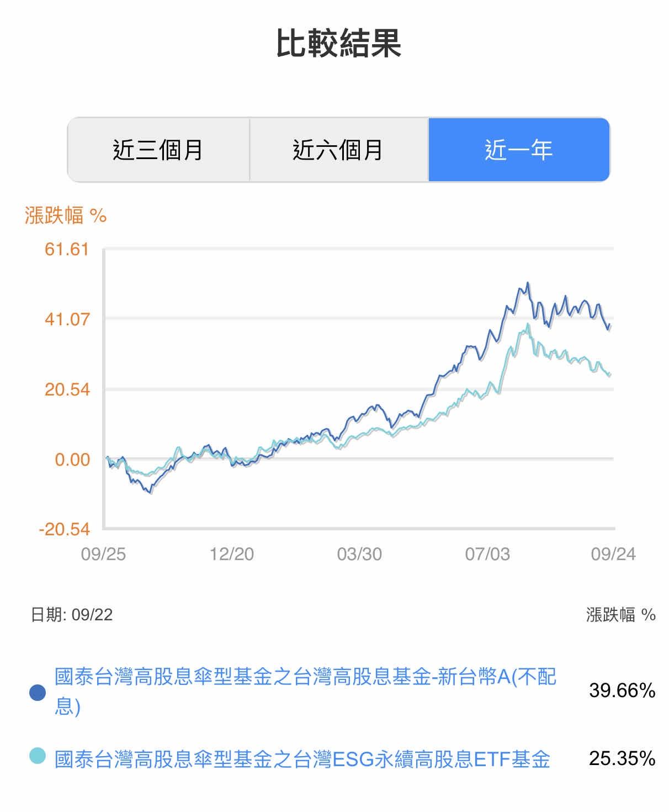Click the orange 漲跌幅 % axis title
The width and height of the screenshot is (669, 812).
(x=66, y=215)
